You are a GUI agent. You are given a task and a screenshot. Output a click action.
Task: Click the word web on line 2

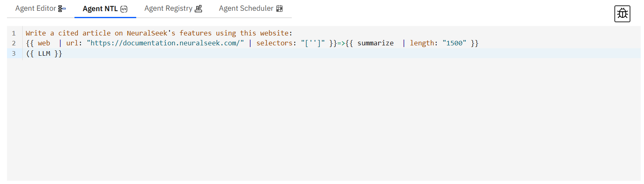(44, 43)
